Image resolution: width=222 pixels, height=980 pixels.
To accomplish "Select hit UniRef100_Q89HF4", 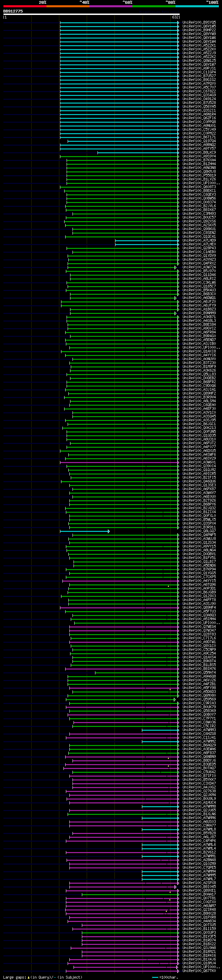I will click(199, 608).
